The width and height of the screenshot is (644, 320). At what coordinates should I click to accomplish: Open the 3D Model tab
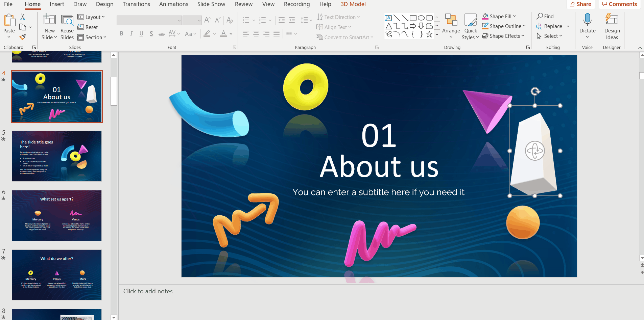353,4
